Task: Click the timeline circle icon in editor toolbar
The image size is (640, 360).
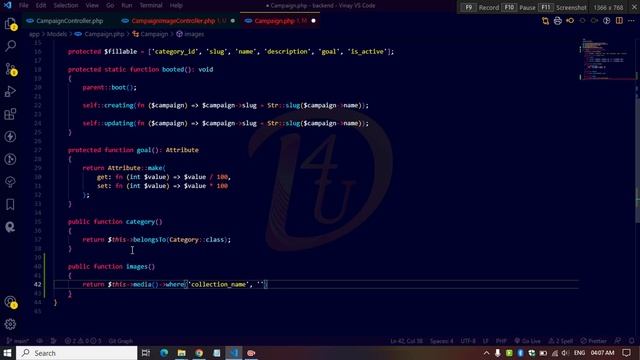Action: (x=607, y=21)
